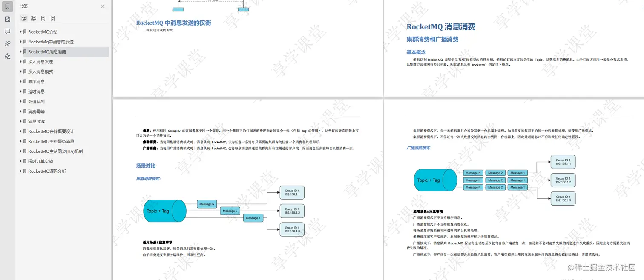Viewport: 644px width, 280px height.
Task: Click the 广播消费模式: italic label
Action: [x=419, y=148]
